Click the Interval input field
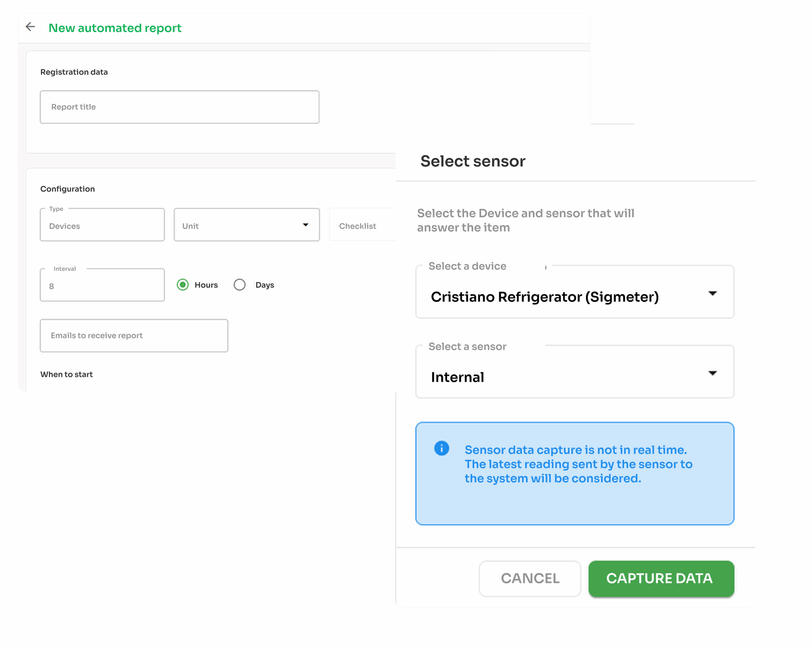 click(x=102, y=286)
